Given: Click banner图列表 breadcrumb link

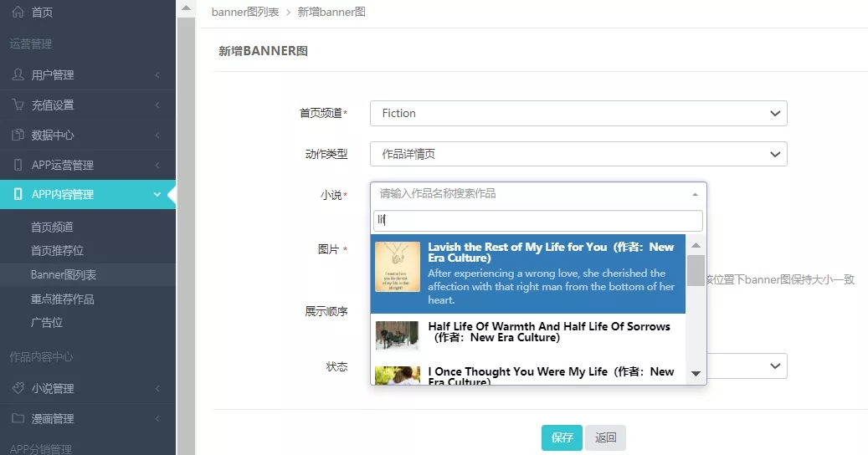Looking at the screenshot, I should 245,13.
